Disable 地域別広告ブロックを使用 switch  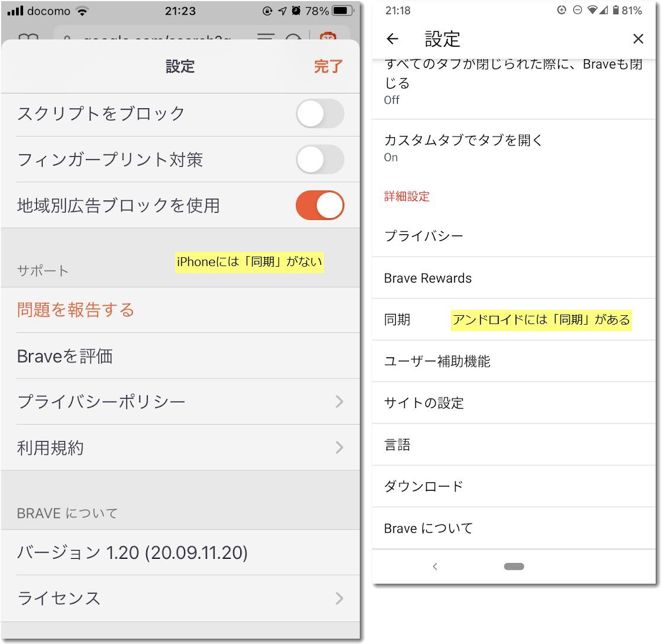[320, 206]
